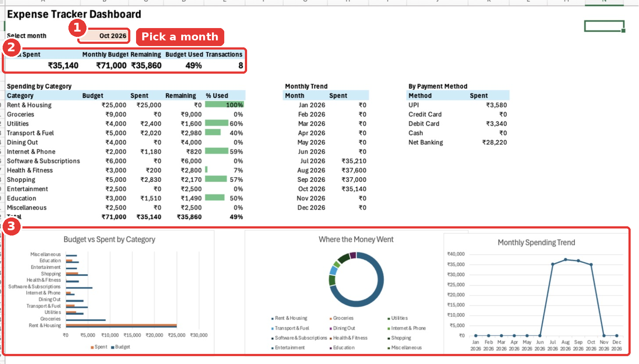Select the green-outlined active cell at top right
639x364 pixels.
pos(604,26)
